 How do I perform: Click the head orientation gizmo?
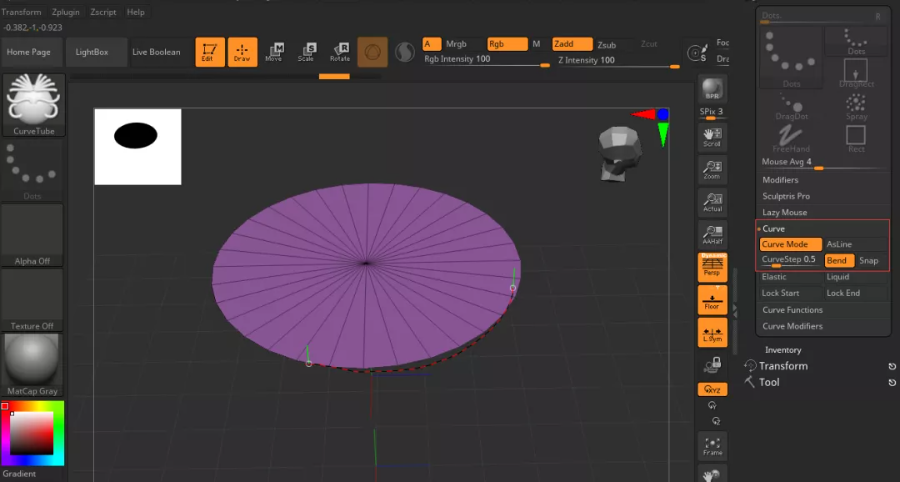point(619,153)
